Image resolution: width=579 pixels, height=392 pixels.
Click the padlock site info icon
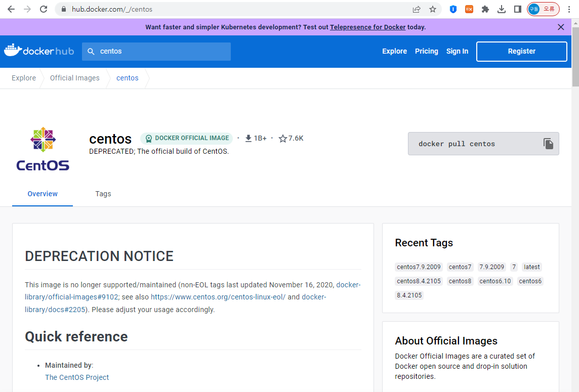63,9
